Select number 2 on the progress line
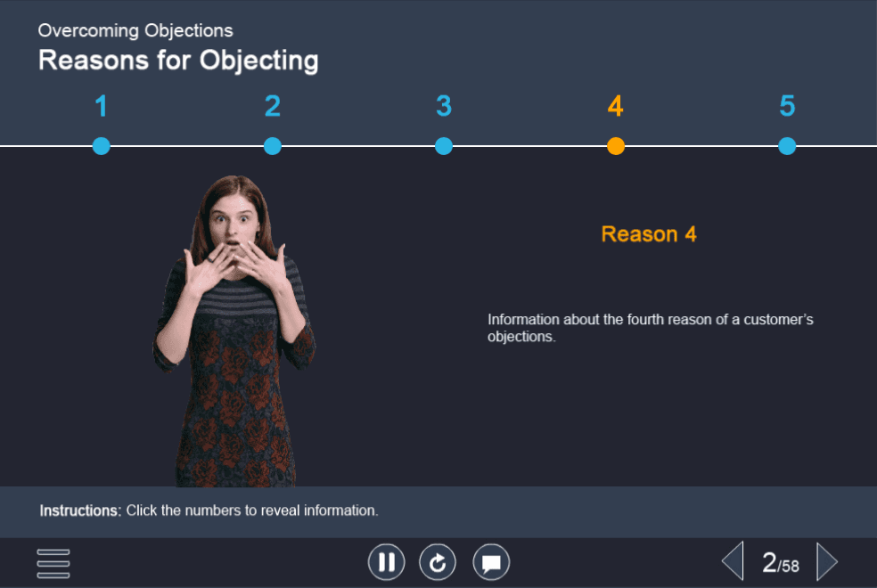 273,106
